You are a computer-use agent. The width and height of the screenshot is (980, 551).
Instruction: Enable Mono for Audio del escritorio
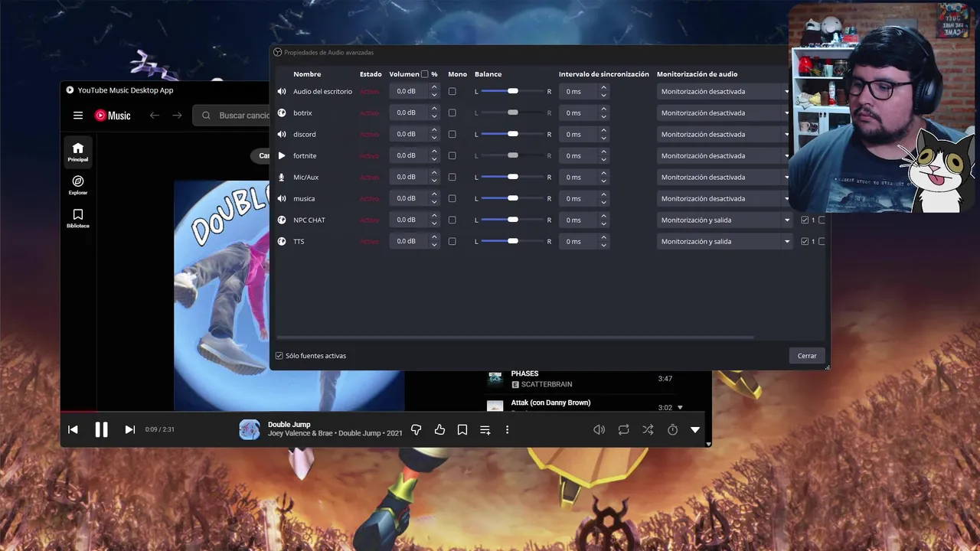click(452, 91)
